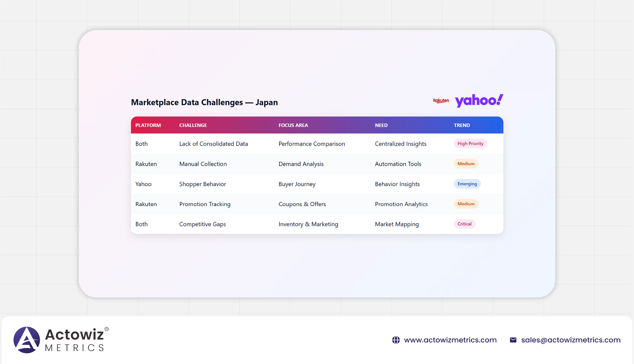Click the Actowiz Metrics logo emblem
The width and height of the screenshot is (634, 364).
click(27, 340)
